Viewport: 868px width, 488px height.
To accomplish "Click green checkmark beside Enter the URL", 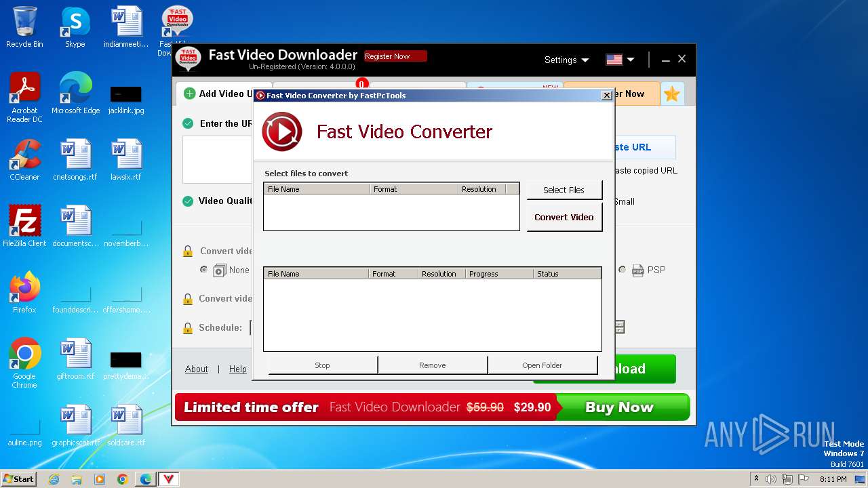I will coord(188,123).
